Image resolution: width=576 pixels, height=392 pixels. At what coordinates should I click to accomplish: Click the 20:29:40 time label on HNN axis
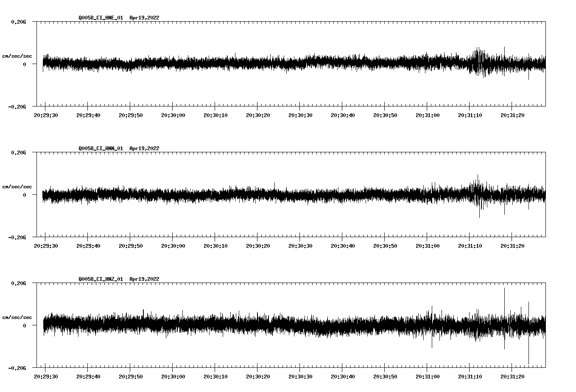click(x=88, y=246)
